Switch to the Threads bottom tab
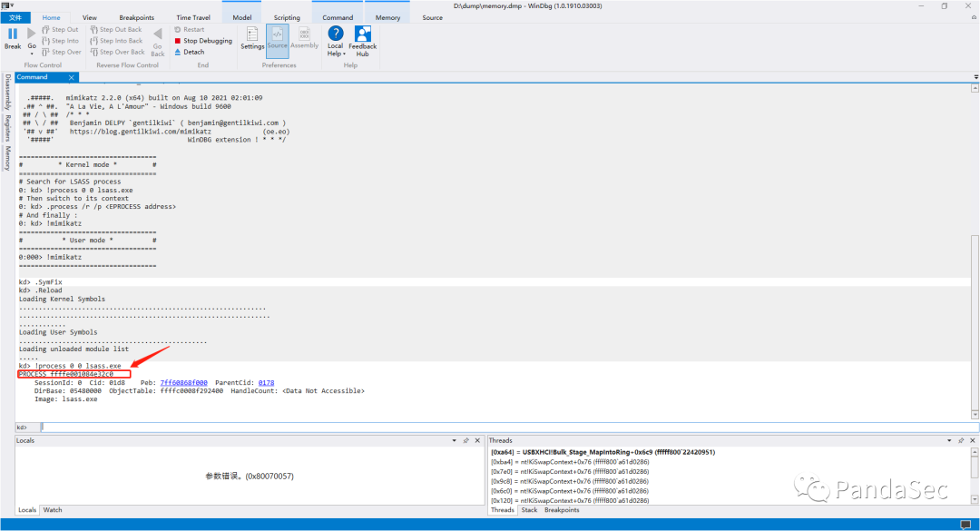Image resolution: width=980 pixels, height=531 pixels. (x=503, y=510)
